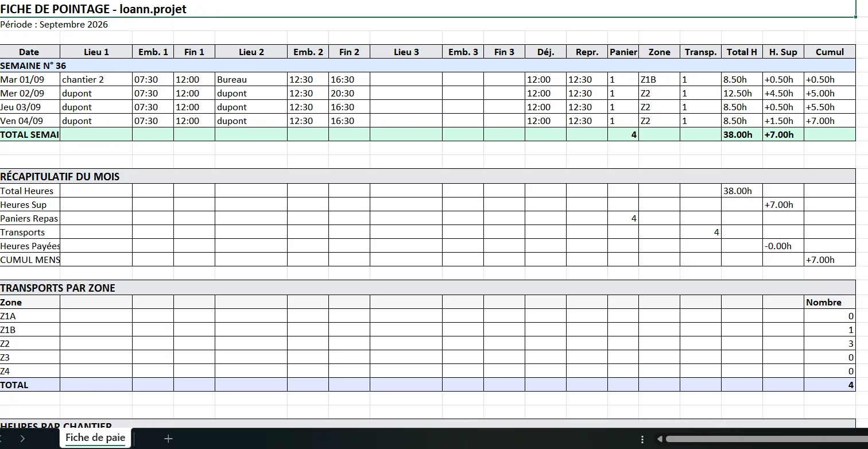
Task: Select the Ven 04/09 date cell
Action: 30,121
